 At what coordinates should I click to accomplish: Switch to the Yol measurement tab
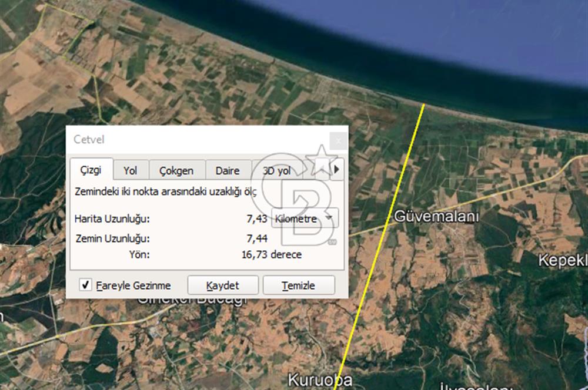[131, 170]
